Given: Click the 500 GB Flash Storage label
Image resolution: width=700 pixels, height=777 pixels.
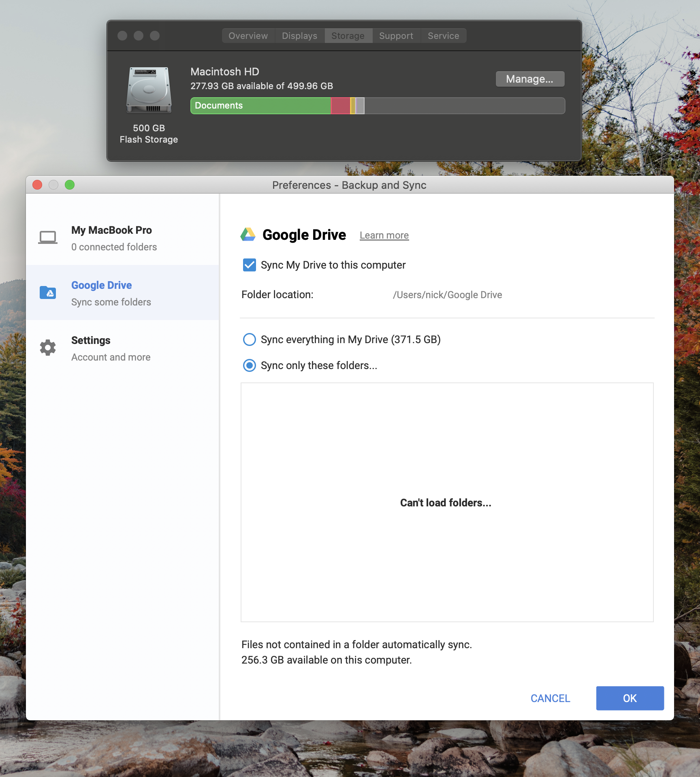Looking at the screenshot, I should (x=149, y=134).
